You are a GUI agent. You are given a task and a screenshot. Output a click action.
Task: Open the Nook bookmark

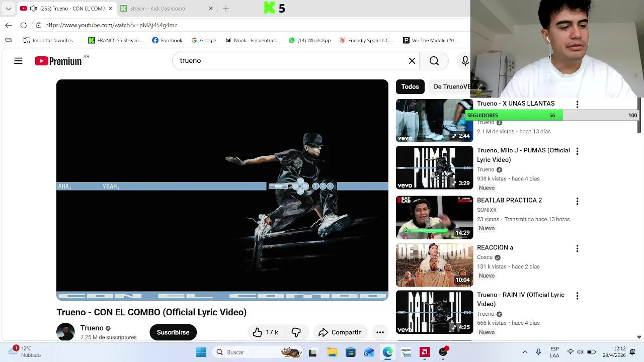click(252, 40)
